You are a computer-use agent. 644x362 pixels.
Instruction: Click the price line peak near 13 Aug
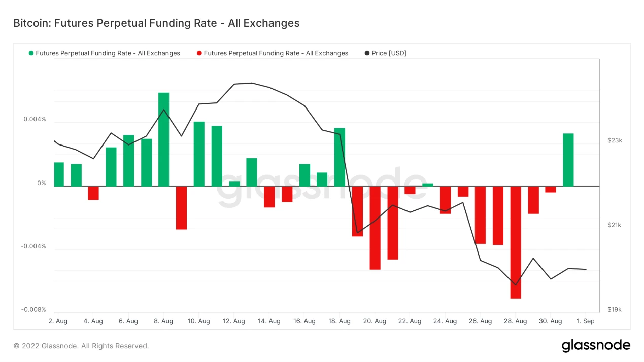click(x=251, y=83)
